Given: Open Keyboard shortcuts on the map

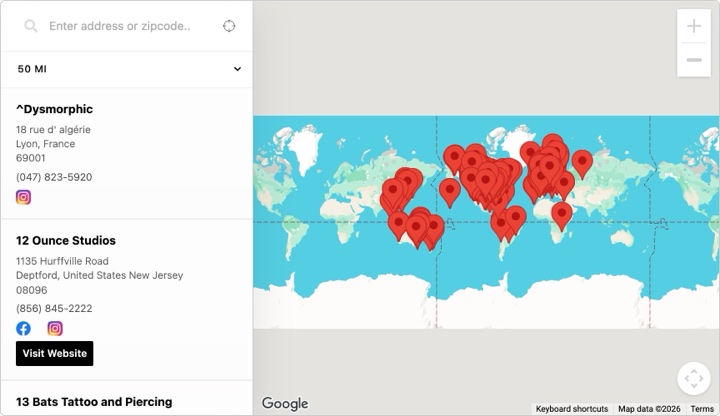Looking at the screenshot, I should click(x=572, y=409).
